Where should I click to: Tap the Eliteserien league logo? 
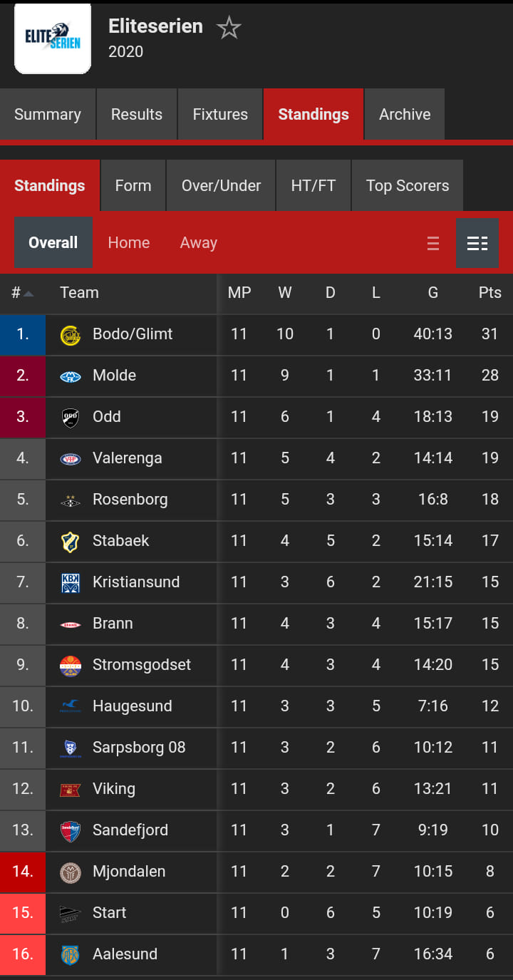pyautogui.click(x=53, y=38)
